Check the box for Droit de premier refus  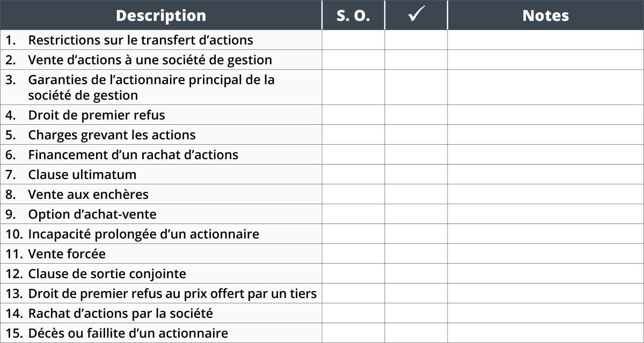[x=416, y=115]
